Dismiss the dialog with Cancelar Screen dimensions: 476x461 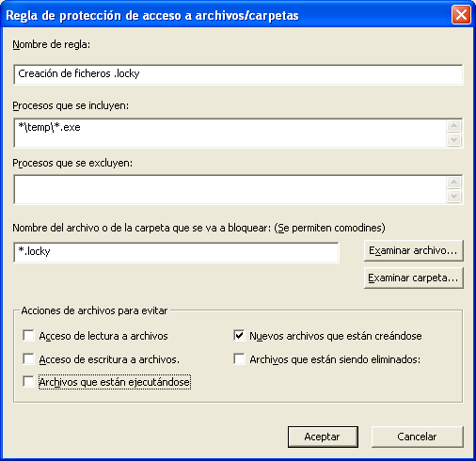pyautogui.click(x=417, y=437)
